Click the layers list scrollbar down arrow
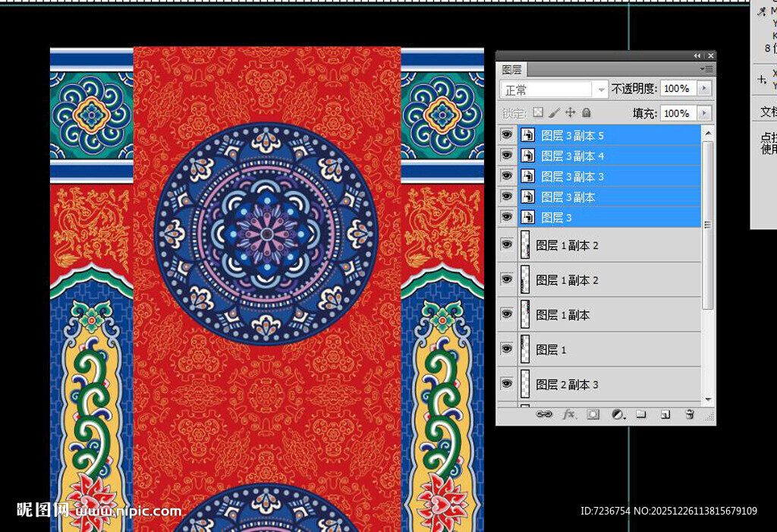Image resolution: width=777 pixels, height=532 pixels. (x=708, y=399)
